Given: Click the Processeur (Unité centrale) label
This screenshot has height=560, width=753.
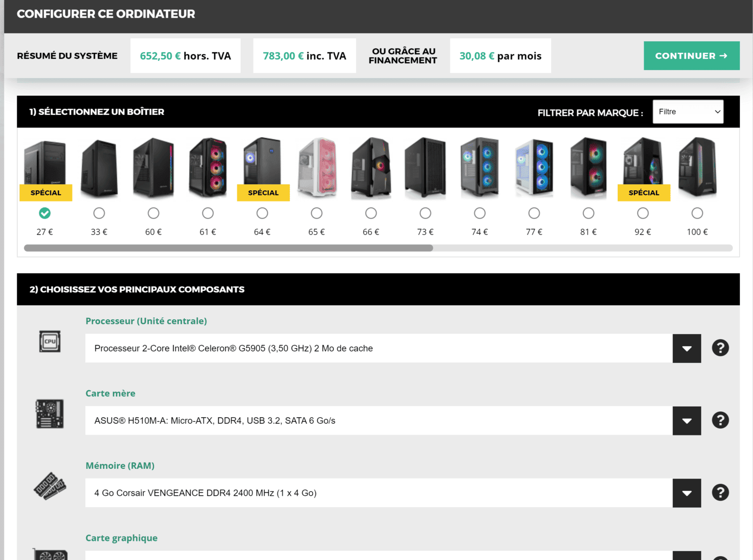Looking at the screenshot, I should pos(146,321).
